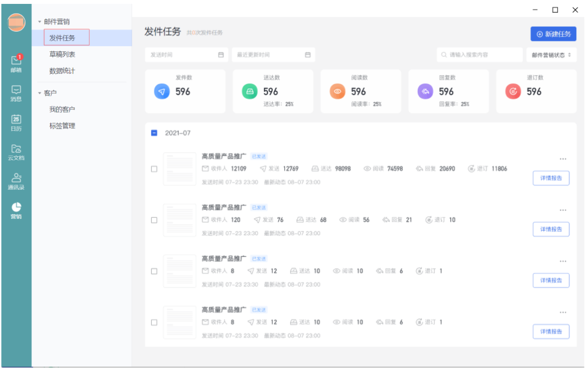Open the 通讯录 contacts icon
The height and width of the screenshot is (373, 588).
(x=17, y=181)
